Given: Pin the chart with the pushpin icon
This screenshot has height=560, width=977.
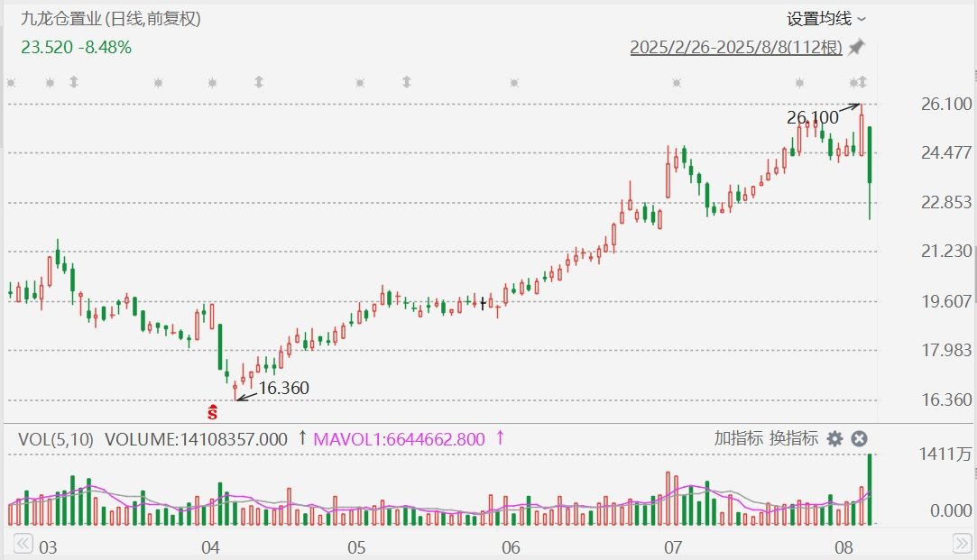Looking at the screenshot, I should coord(857,47).
